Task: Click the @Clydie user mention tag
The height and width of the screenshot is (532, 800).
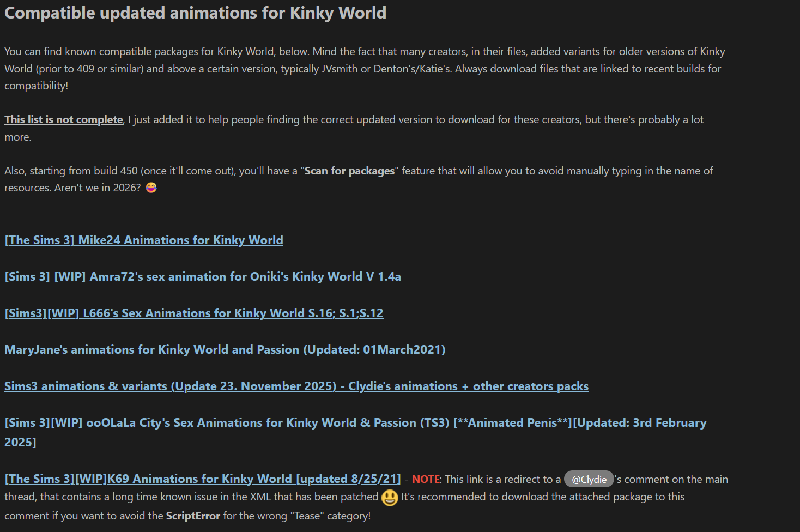Action: [589, 479]
